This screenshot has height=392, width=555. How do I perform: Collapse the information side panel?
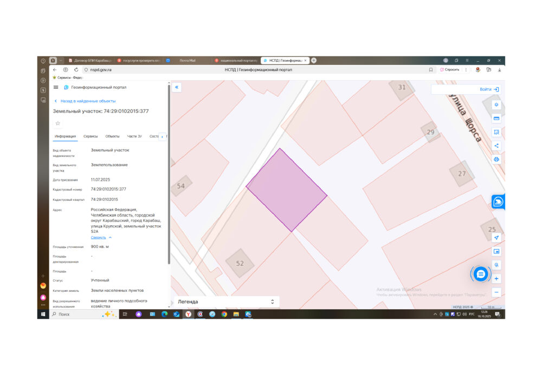pos(177,87)
